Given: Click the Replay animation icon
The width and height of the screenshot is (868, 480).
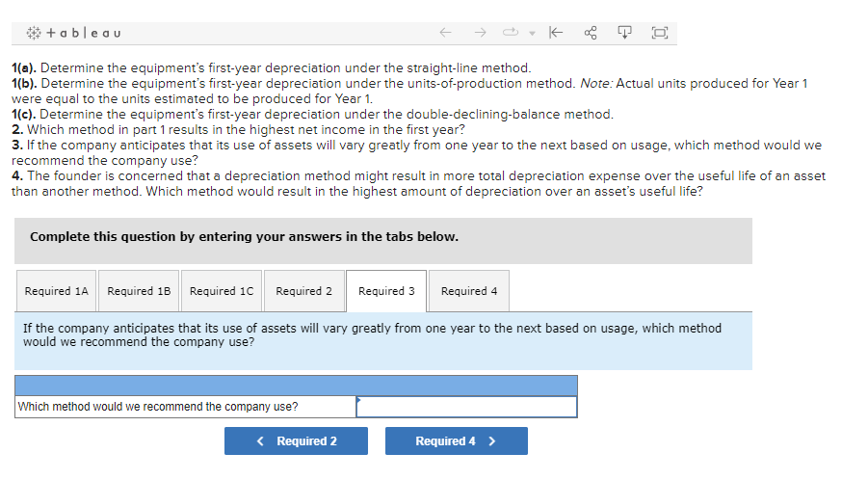Looking at the screenshot, I should tap(511, 32).
